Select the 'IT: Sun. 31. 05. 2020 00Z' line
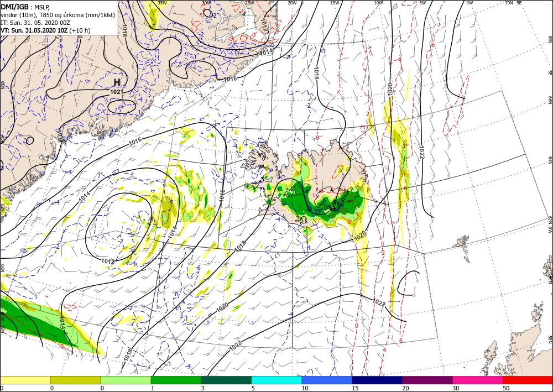The height and width of the screenshot is (392, 553). [x=35, y=23]
